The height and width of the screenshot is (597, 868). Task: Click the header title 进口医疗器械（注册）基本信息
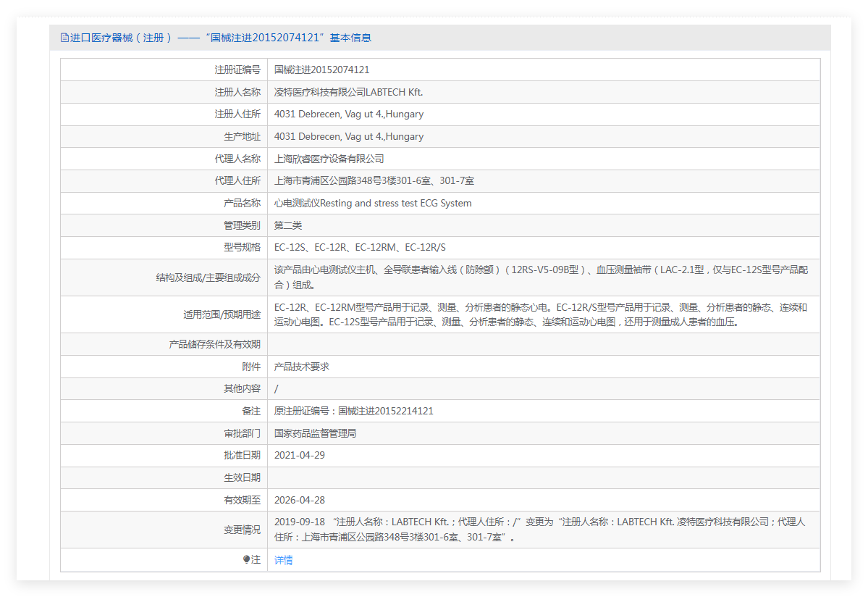220,38
